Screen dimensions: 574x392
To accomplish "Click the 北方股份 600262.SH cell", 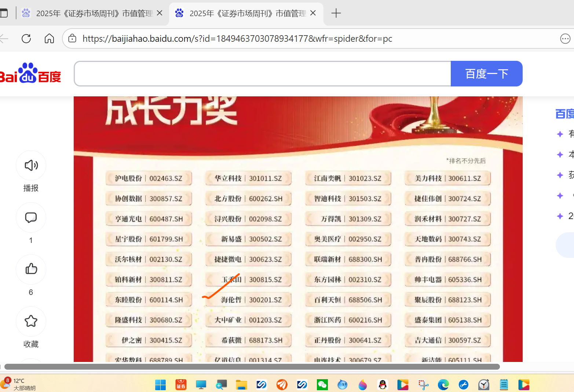I will point(248,199).
